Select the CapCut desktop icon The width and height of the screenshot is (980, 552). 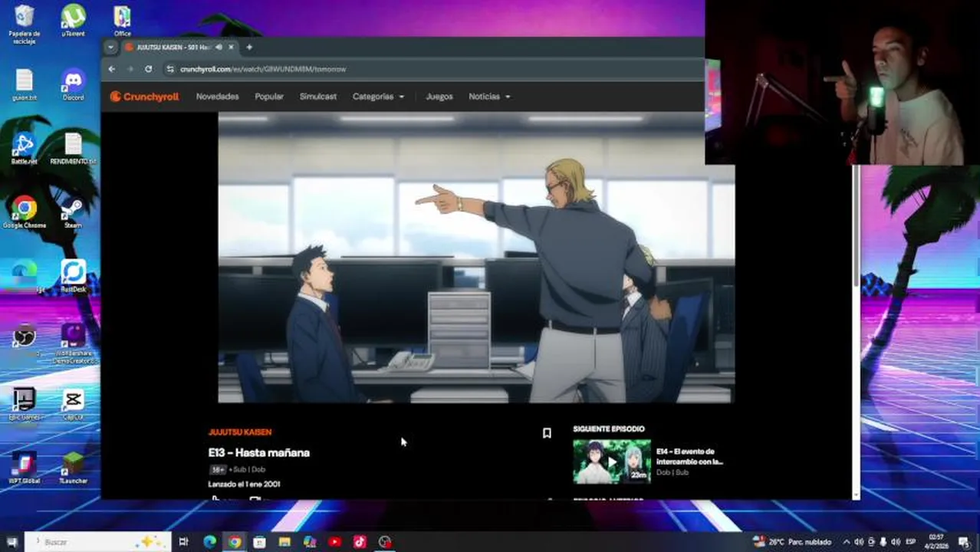tap(73, 404)
